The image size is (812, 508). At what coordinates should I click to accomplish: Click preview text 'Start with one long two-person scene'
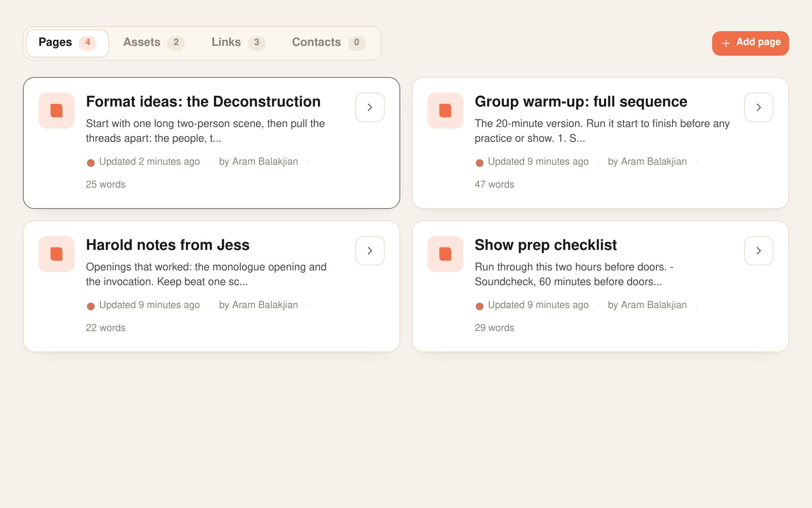click(205, 131)
